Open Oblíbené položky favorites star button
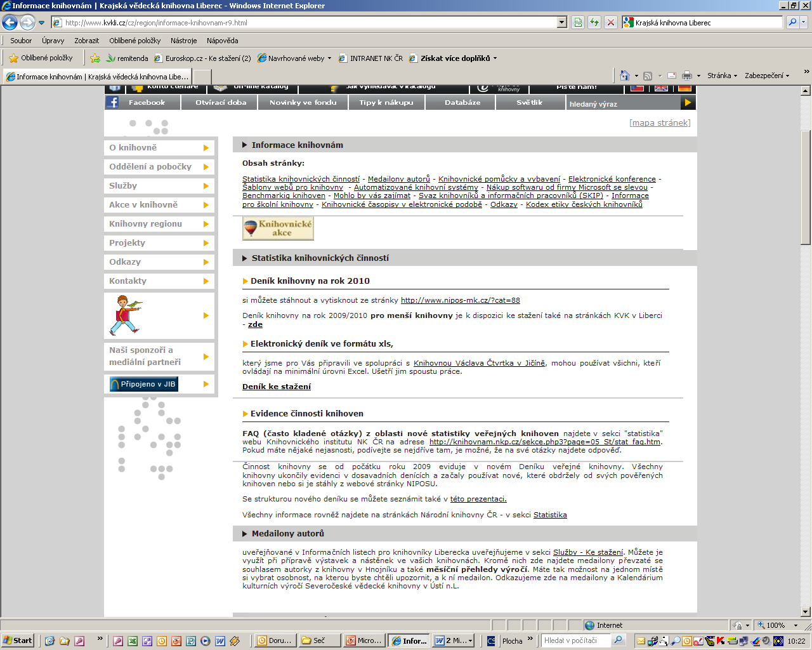 tap(41, 58)
